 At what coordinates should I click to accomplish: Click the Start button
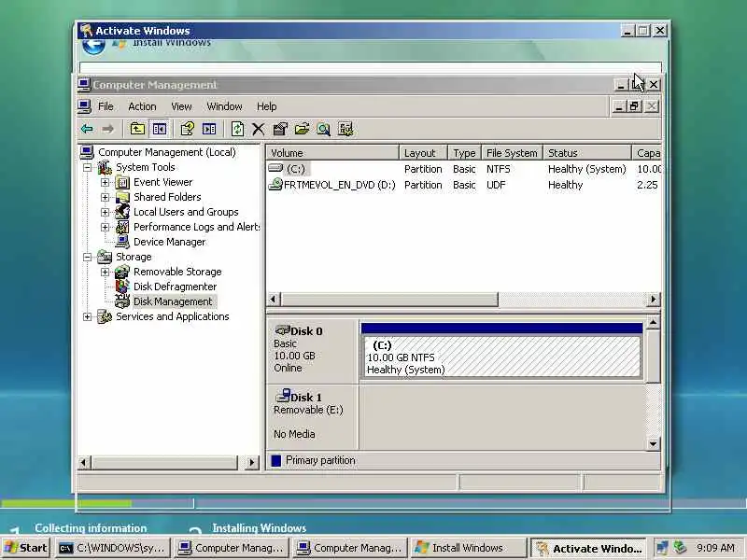(26, 548)
